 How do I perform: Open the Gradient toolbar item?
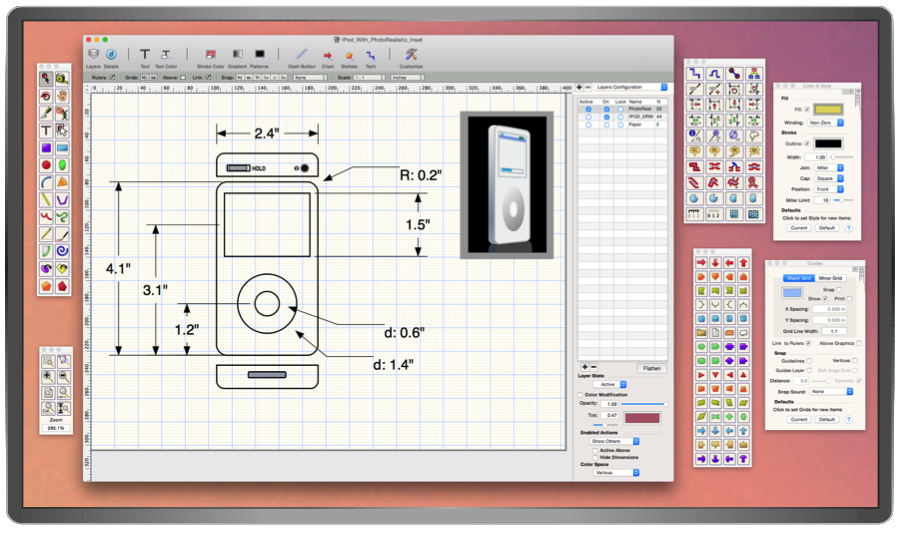pos(237,54)
